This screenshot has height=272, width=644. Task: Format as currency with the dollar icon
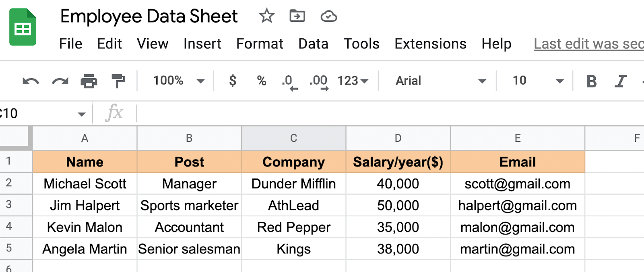(x=233, y=81)
